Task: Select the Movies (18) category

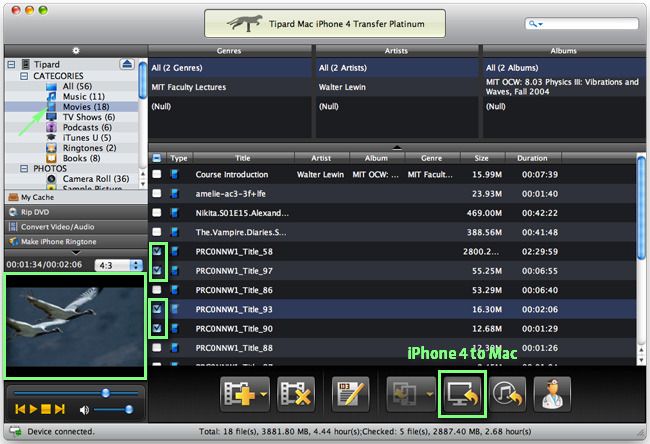Action: click(x=86, y=107)
